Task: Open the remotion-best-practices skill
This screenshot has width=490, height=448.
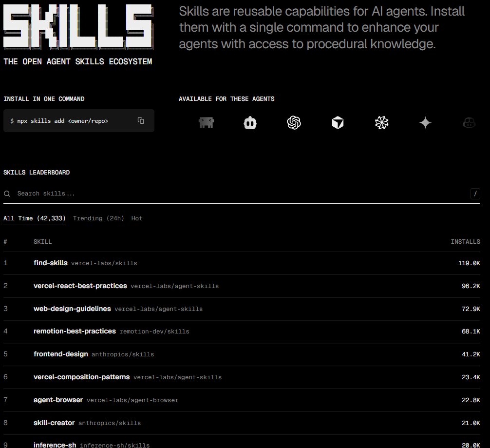Action: click(75, 331)
